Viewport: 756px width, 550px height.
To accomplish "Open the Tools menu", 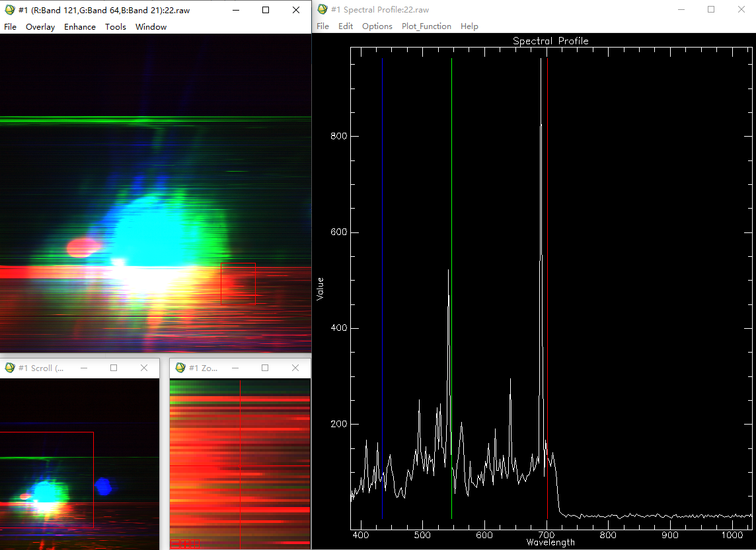I will tap(115, 27).
